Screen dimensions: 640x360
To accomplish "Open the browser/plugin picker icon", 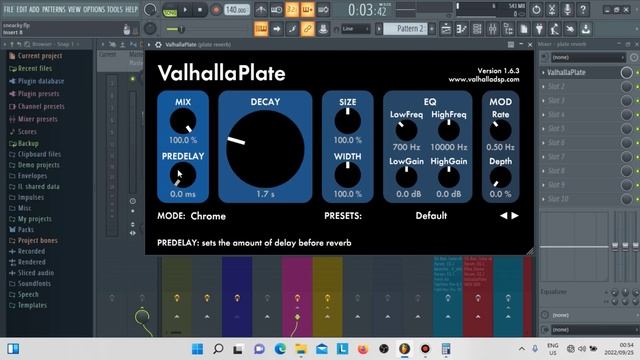I will (x=508, y=29).
